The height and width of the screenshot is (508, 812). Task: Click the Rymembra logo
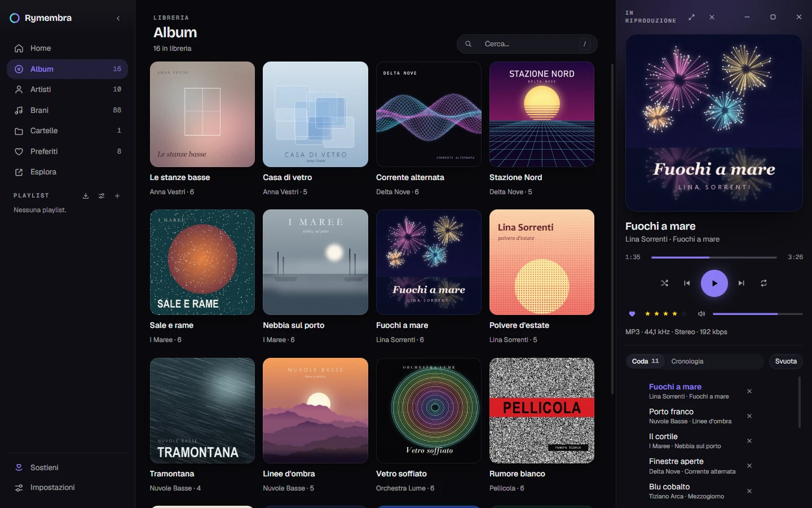pos(15,18)
